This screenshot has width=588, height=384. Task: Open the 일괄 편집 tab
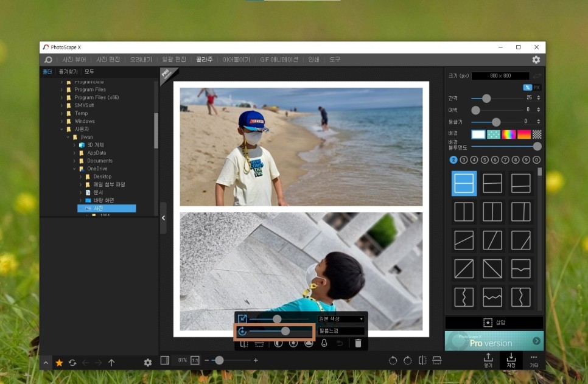[174, 60]
